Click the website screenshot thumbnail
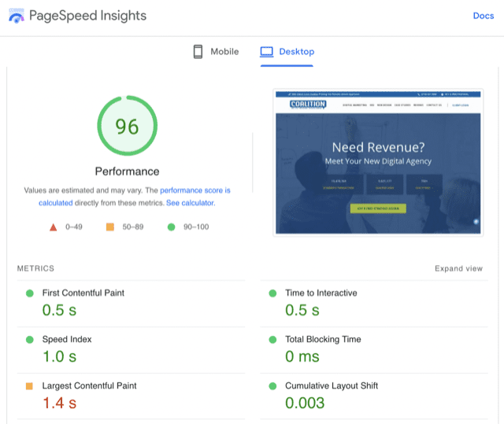504x424 pixels. (x=378, y=162)
